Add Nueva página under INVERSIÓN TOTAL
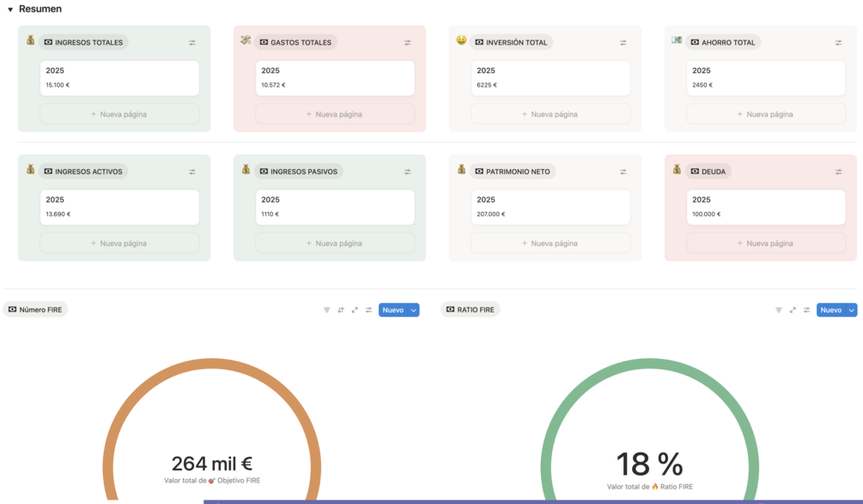Image resolution: width=863 pixels, height=504 pixels. pos(550,114)
